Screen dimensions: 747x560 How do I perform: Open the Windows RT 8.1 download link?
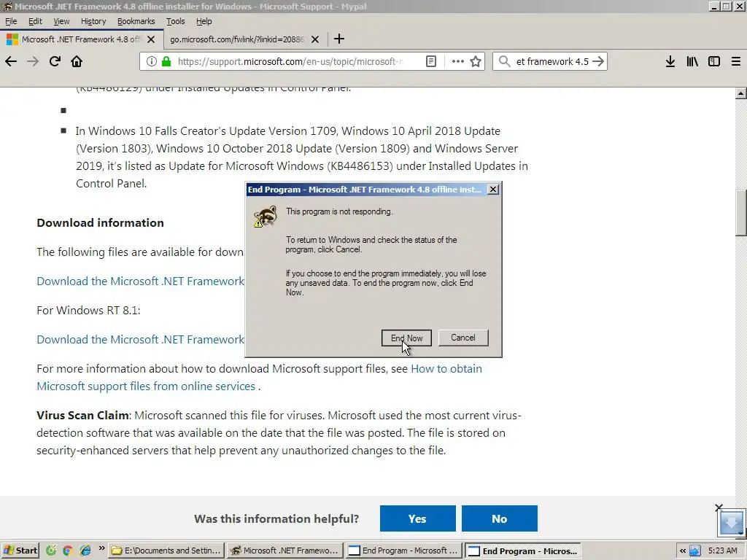pyautogui.click(x=141, y=340)
